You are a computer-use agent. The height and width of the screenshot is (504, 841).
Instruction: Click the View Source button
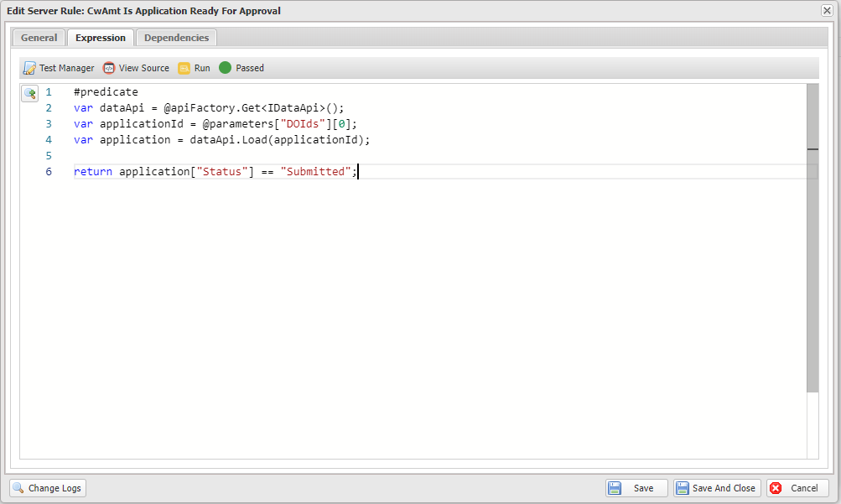136,68
